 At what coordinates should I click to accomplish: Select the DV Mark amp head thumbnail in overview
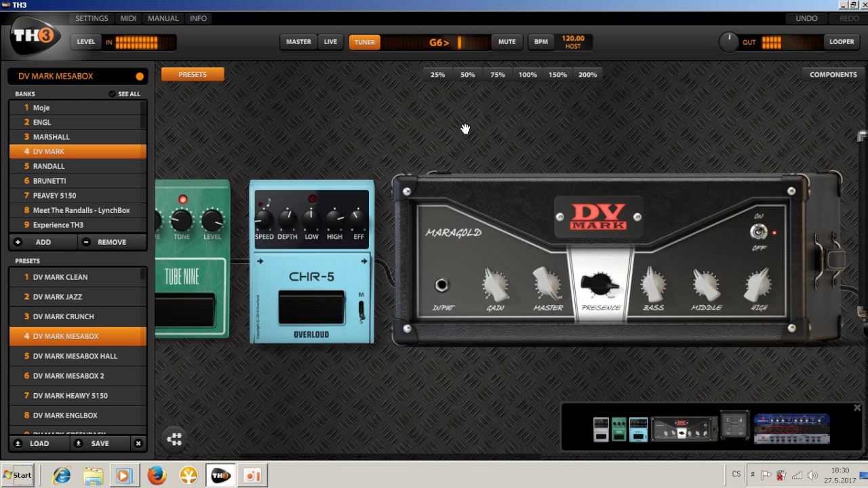coord(684,429)
